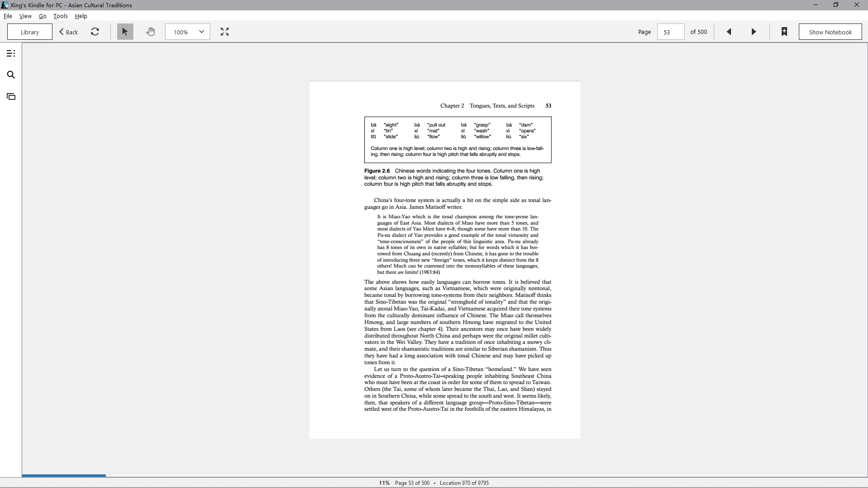Screen dimensions: 868x488
Task: Return to the Library
Action: pos(30,32)
